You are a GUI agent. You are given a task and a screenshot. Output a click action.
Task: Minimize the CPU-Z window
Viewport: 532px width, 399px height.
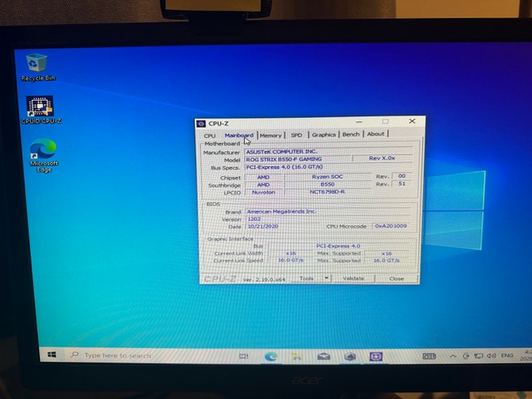359,121
